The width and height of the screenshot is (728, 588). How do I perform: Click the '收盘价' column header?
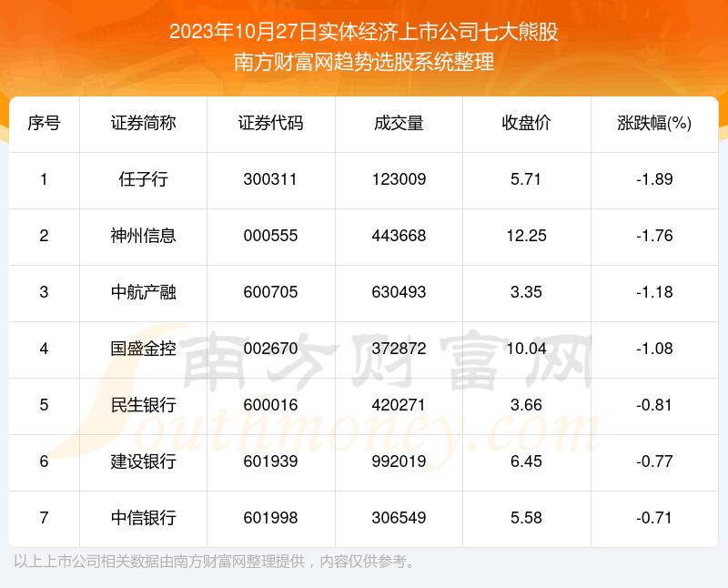tap(527, 124)
